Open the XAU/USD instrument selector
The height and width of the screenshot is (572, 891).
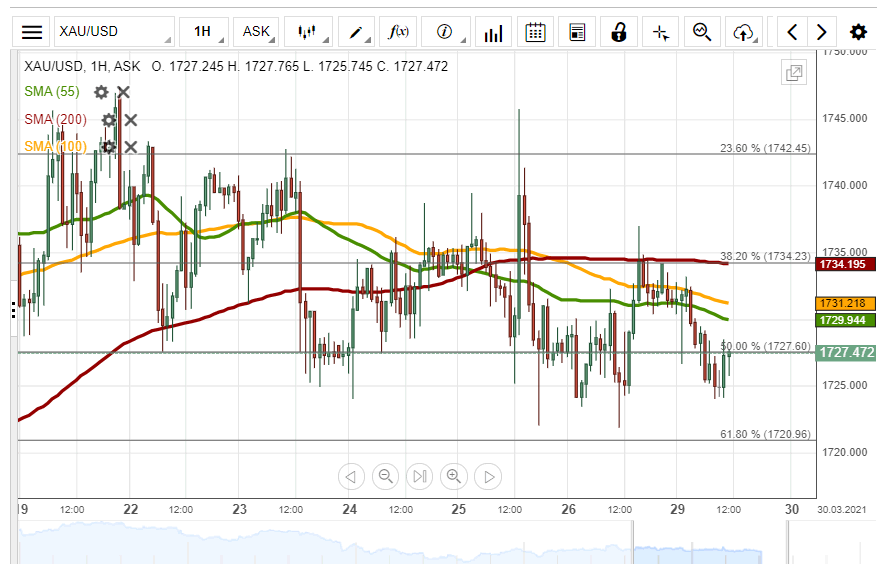(112, 32)
